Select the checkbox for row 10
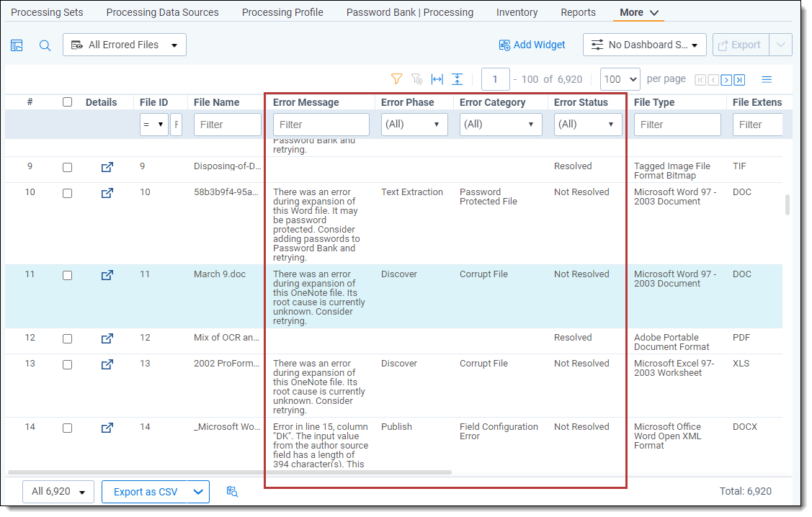 click(67, 193)
